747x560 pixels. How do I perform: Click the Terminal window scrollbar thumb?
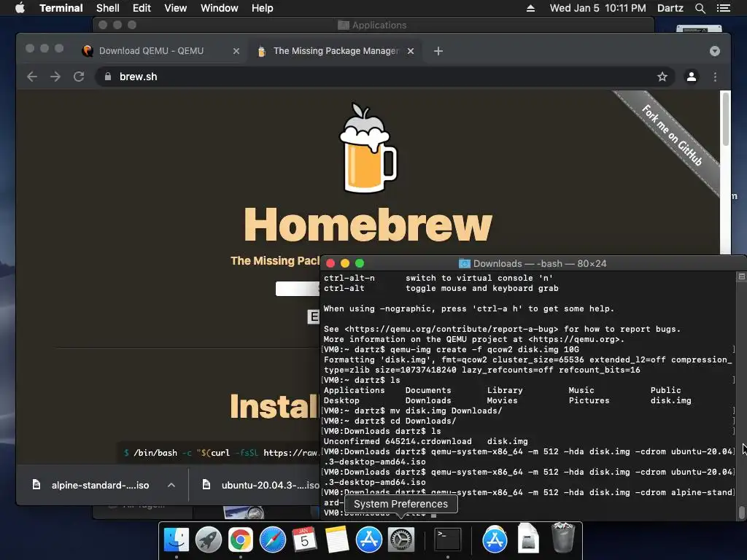(741, 513)
